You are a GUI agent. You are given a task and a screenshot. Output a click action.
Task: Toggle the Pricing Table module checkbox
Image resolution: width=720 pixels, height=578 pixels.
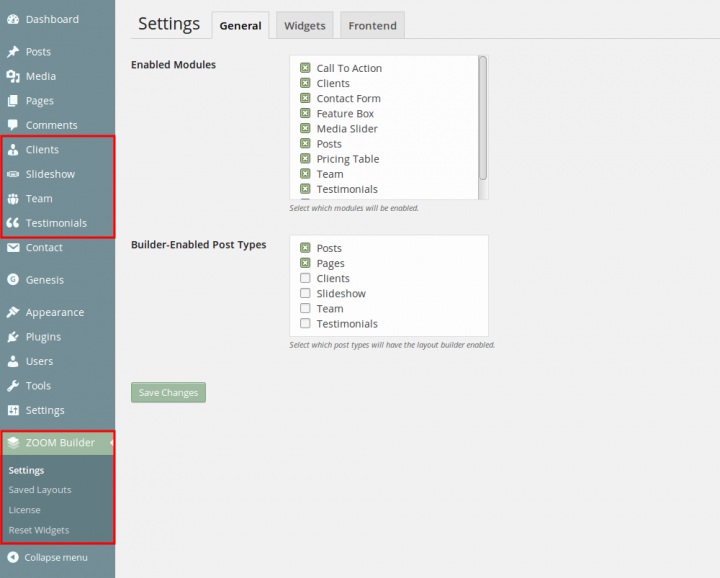[x=305, y=158]
